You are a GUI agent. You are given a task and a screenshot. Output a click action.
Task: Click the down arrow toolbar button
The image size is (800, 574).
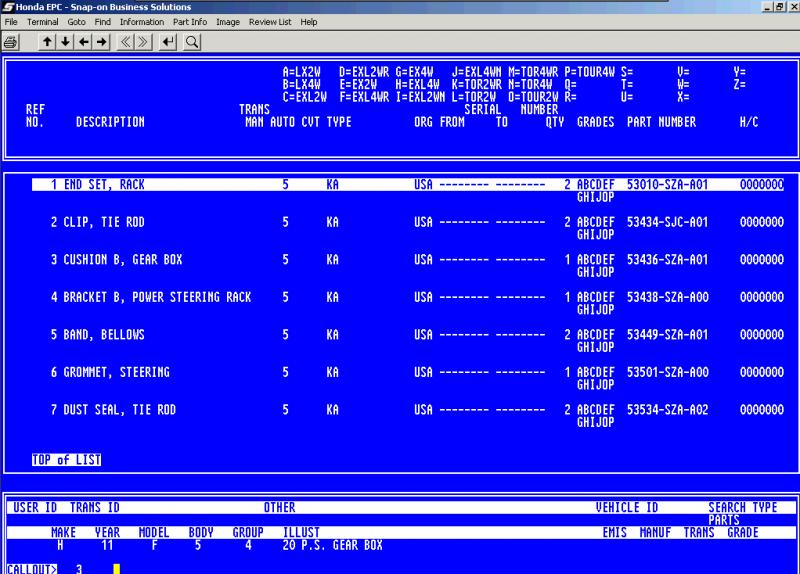pyautogui.click(x=65, y=42)
